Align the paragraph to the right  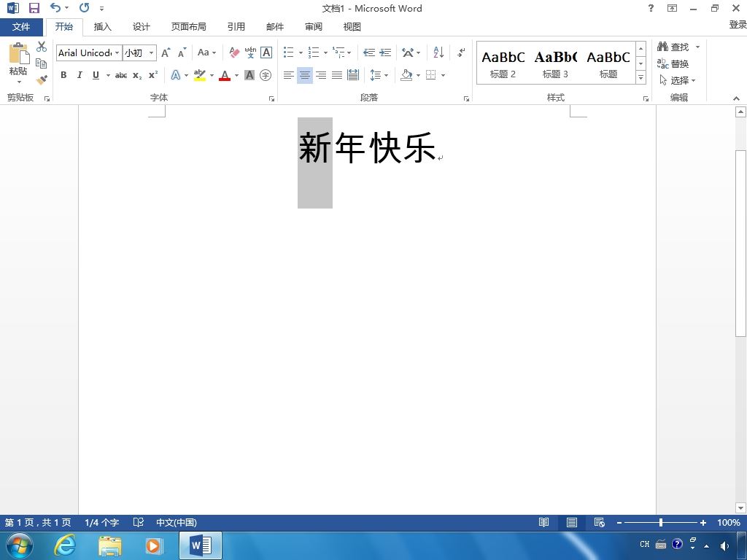pos(321,75)
